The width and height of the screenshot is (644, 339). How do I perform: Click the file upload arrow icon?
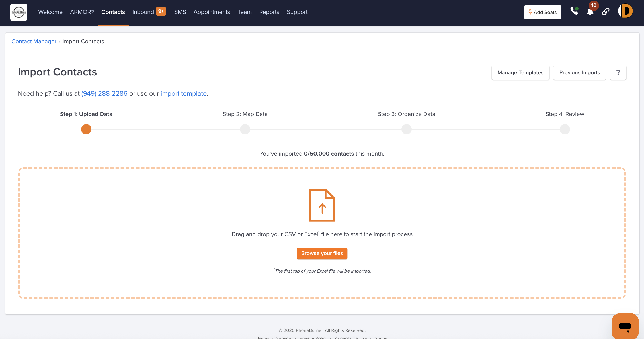click(x=322, y=205)
